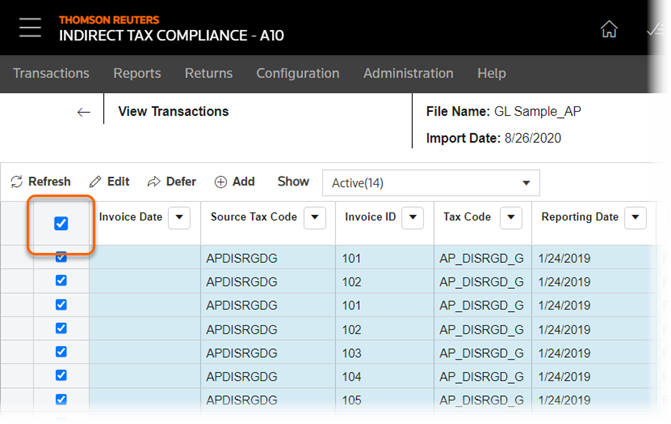Click 1/24/2019 in the Invoice 105 row
The image size is (671, 424).
pos(564,400)
